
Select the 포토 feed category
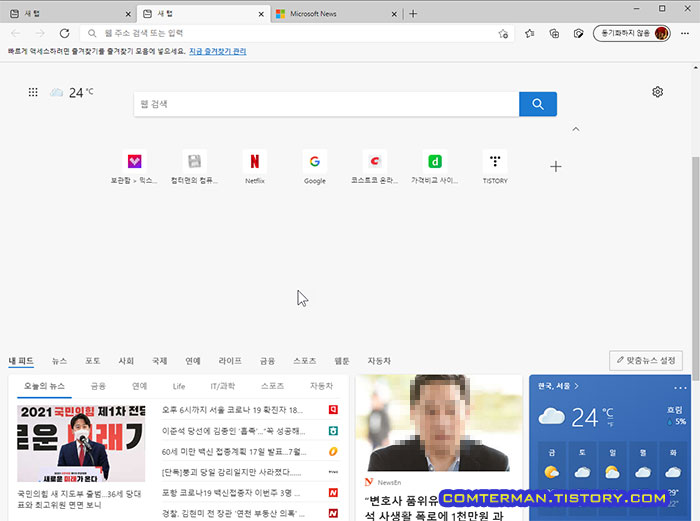(x=92, y=361)
